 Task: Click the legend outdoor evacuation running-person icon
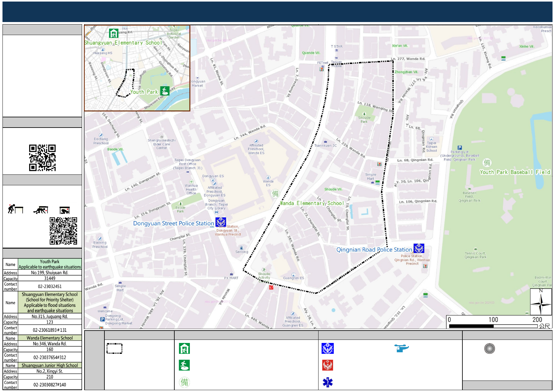[x=184, y=365]
